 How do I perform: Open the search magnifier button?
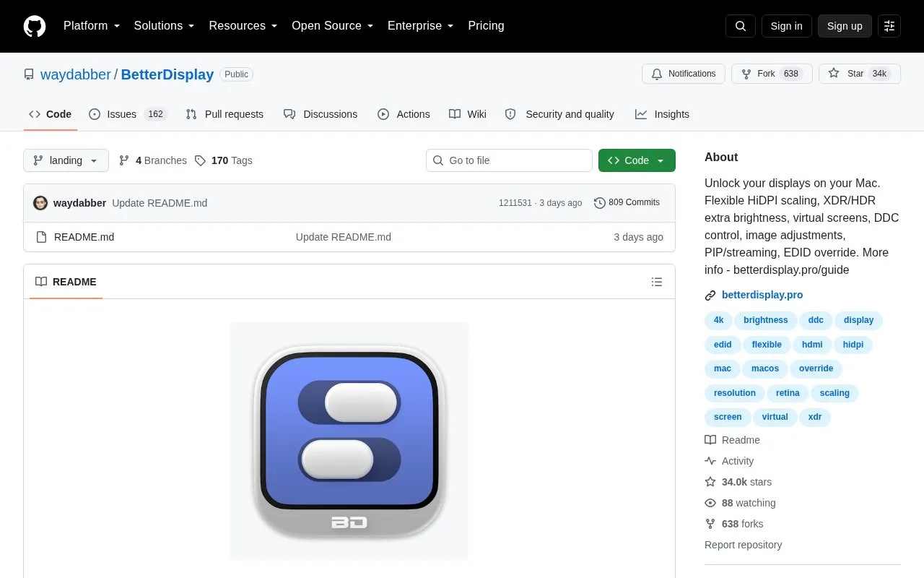click(741, 26)
